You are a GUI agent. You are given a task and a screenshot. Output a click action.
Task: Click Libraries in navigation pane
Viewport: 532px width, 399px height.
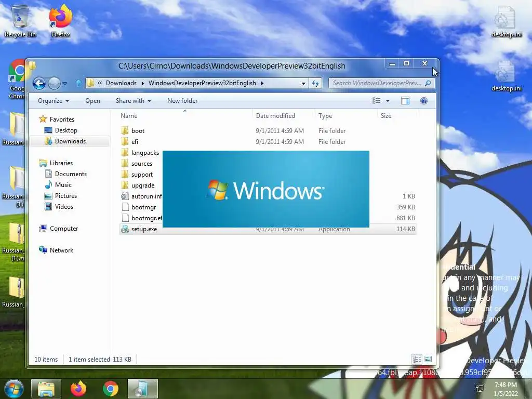click(x=61, y=163)
